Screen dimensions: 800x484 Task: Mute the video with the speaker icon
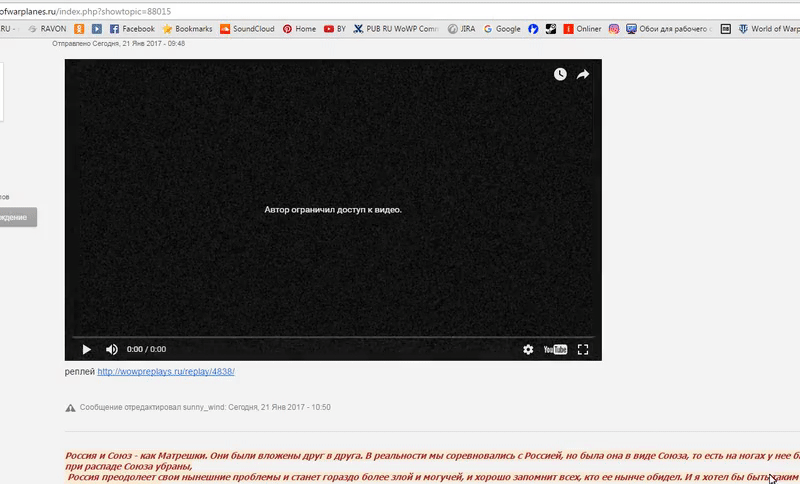pos(112,349)
